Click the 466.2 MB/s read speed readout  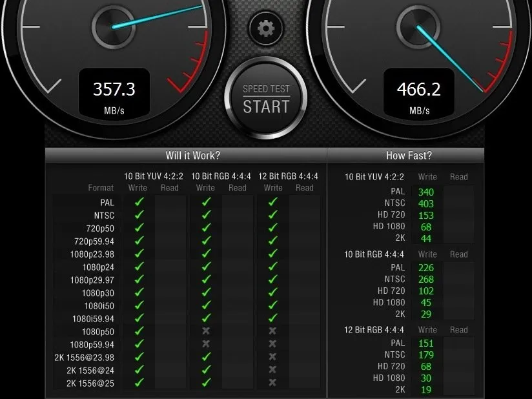pos(418,92)
